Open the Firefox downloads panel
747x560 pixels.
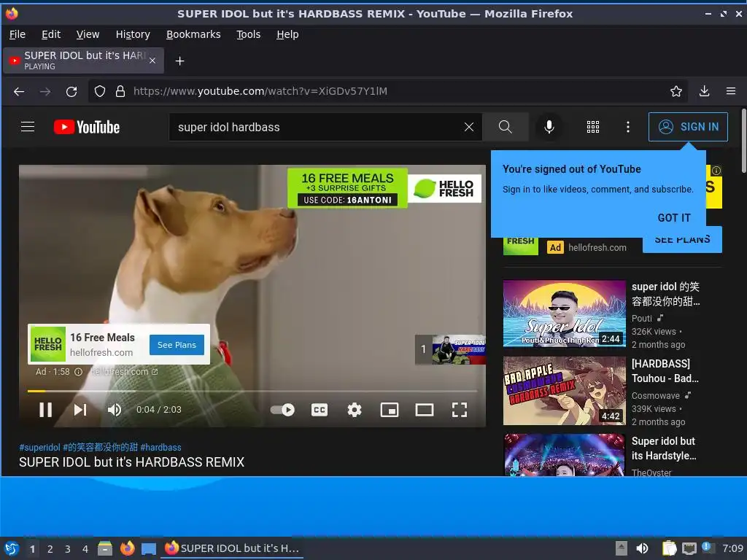tap(704, 91)
